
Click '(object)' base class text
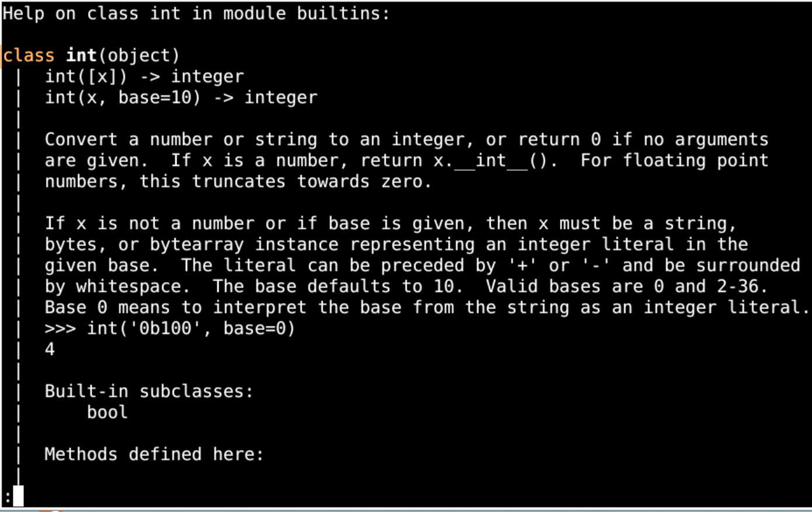tap(139, 55)
